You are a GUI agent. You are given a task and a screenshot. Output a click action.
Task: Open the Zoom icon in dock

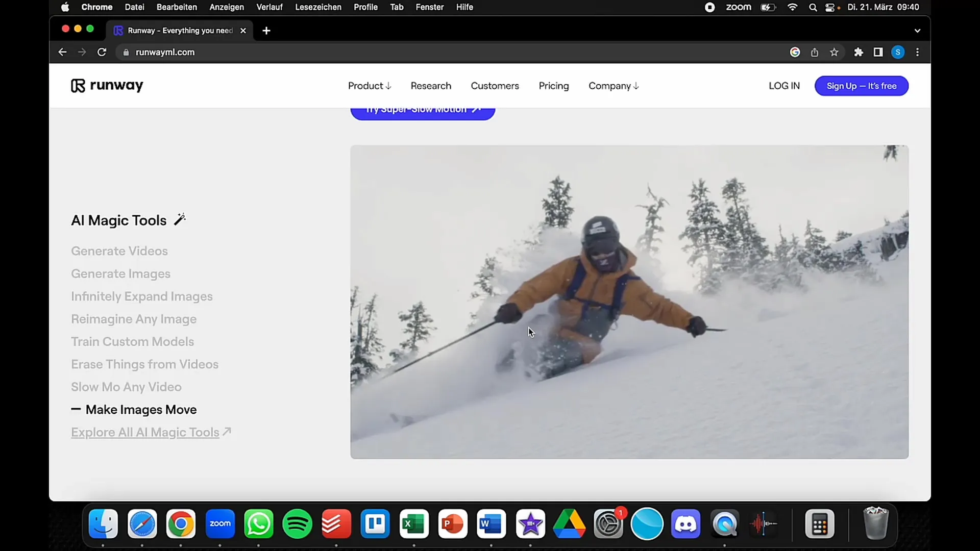coord(220,523)
